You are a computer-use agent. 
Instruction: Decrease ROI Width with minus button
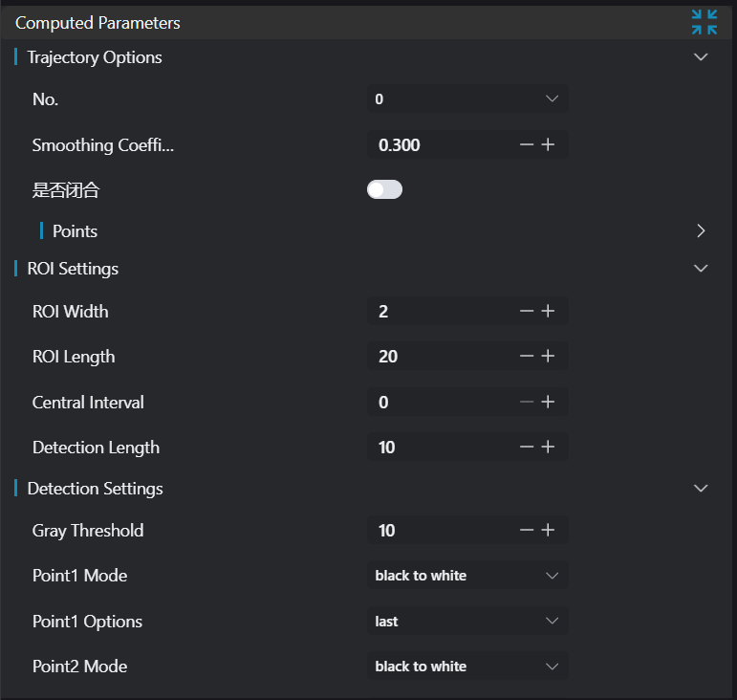tap(527, 311)
